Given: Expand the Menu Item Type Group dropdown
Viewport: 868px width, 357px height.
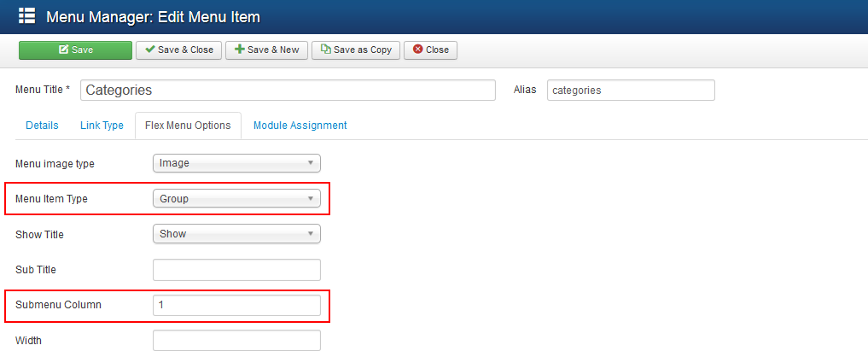Looking at the screenshot, I should (x=236, y=198).
